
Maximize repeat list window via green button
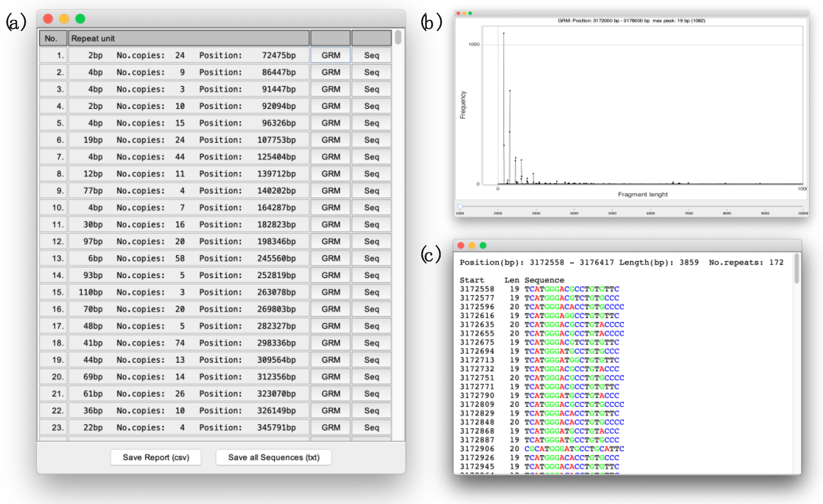pos(80,19)
